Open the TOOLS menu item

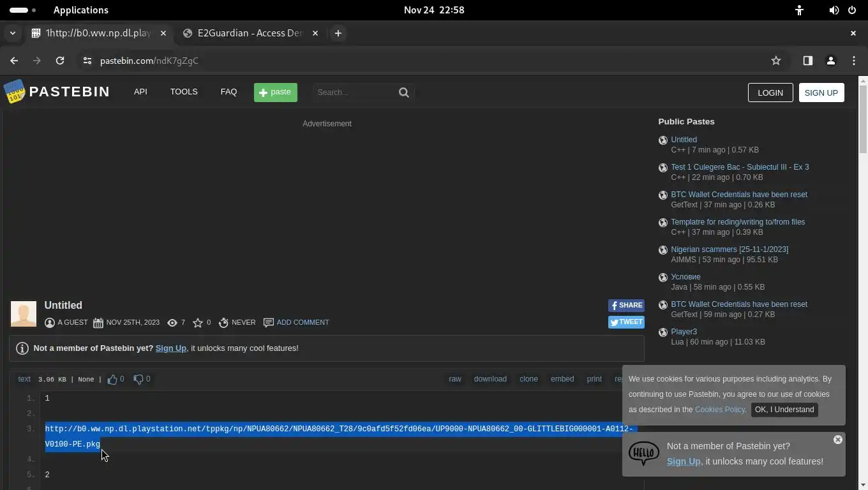[x=184, y=92]
